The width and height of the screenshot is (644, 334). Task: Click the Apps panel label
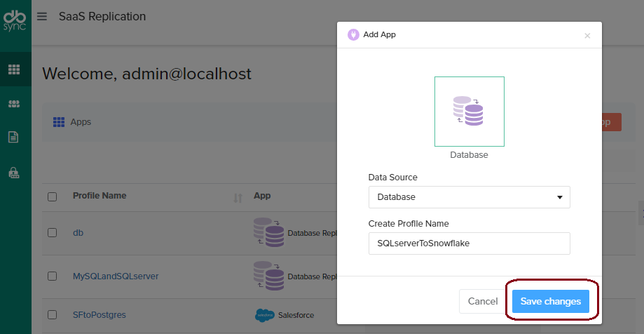81,122
